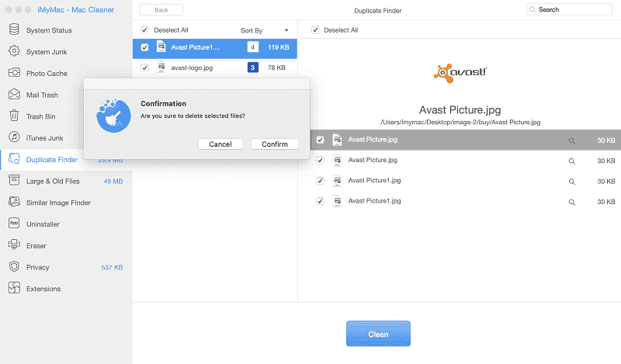Cancel the delete confirmation dialog
Screen dimensions: 621x364
click(x=220, y=144)
